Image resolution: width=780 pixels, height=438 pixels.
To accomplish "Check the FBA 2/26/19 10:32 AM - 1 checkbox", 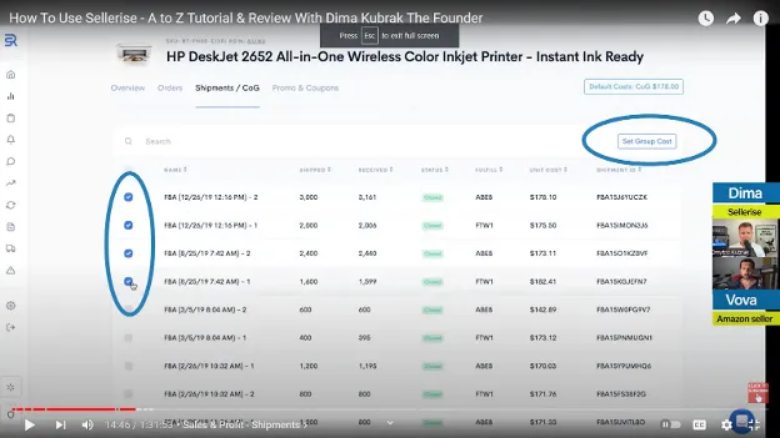I will [x=128, y=366].
